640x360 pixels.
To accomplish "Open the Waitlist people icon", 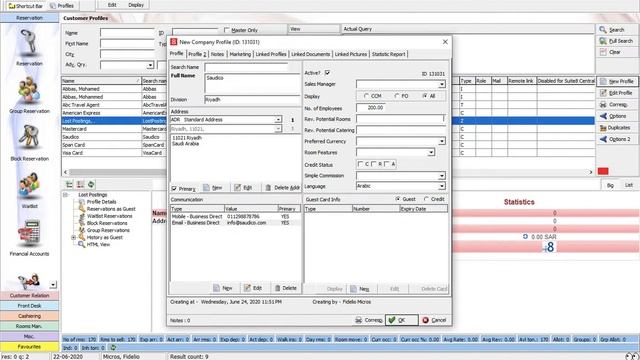I will click(29, 186).
